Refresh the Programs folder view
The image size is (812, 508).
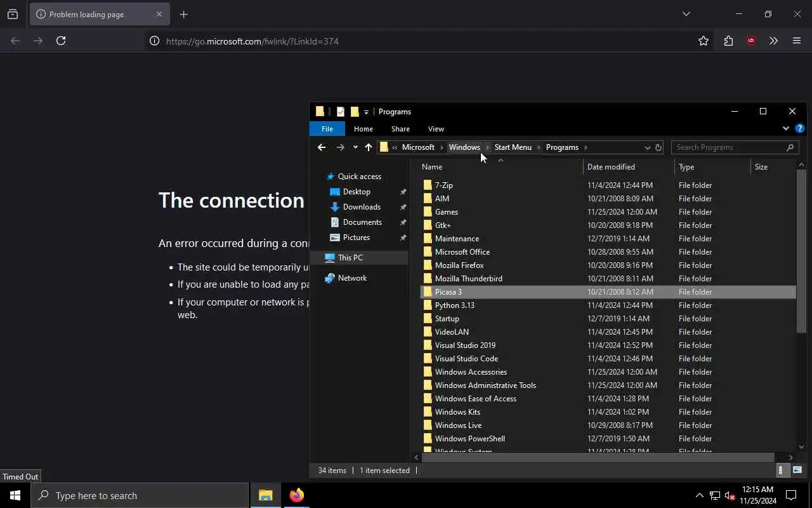click(658, 147)
